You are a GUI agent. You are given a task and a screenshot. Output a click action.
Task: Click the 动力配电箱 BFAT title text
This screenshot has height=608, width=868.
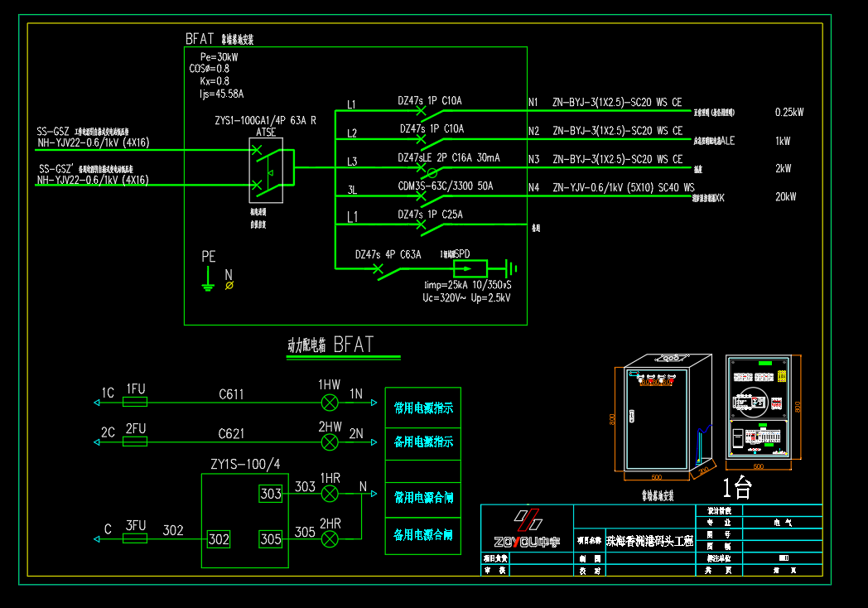pos(331,345)
